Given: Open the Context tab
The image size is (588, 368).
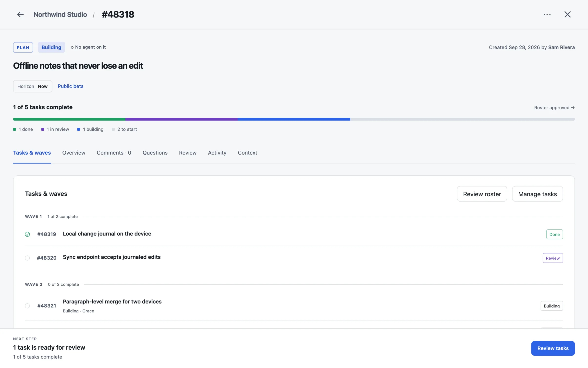Looking at the screenshot, I should click(x=247, y=153).
